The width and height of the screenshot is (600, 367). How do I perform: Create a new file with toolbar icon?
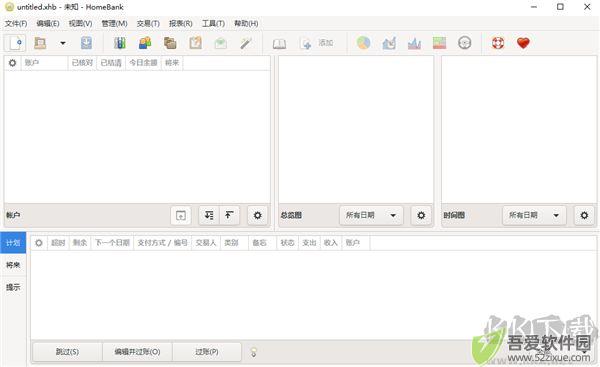click(x=15, y=43)
